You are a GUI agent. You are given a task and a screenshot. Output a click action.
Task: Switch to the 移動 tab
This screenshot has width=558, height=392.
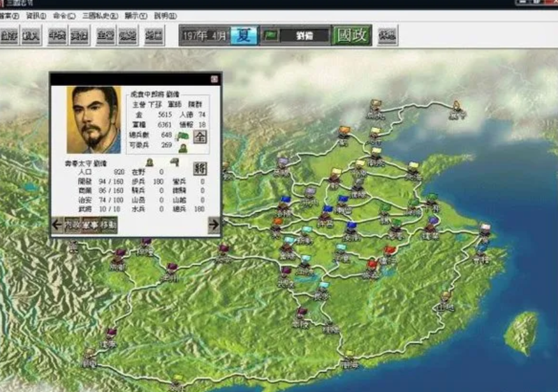tap(108, 224)
